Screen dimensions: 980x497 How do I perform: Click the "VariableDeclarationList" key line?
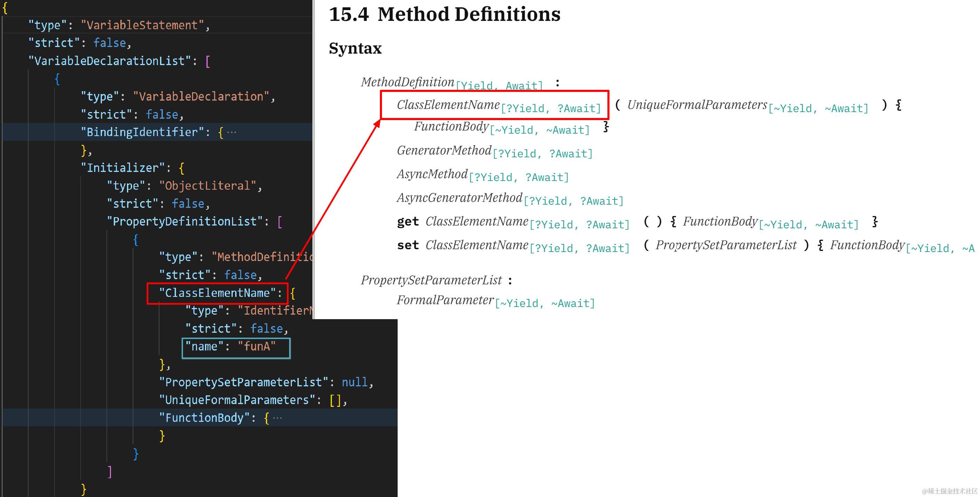(x=109, y=61)
